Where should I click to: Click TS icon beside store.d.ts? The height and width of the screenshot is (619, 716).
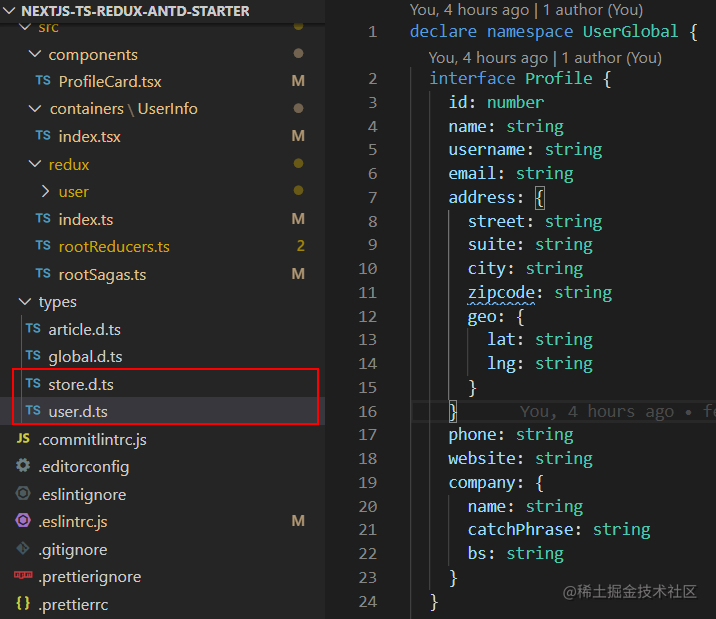pos(33,383)
